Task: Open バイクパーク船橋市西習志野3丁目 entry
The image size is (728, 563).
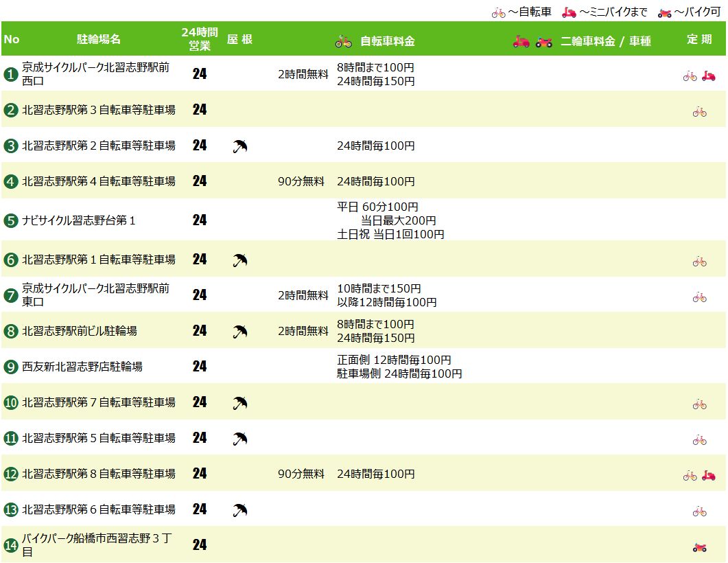Action: click(97, 545)
